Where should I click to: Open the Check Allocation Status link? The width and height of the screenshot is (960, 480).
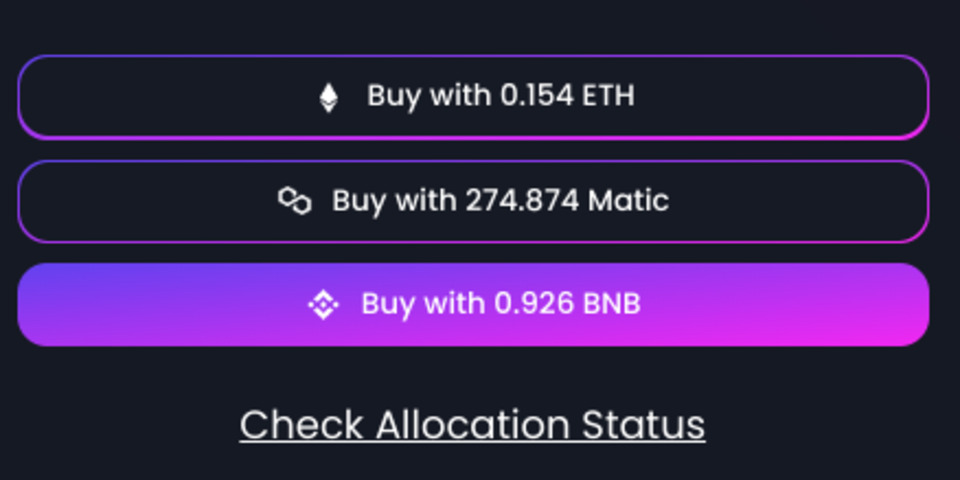[472, 425]
